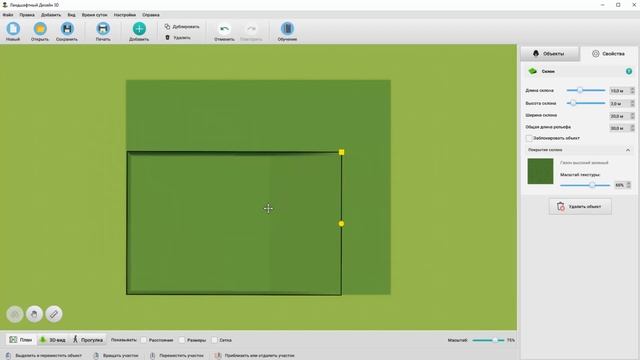
Task: Switch to the Объекты tab
Action: click(x=549, y=53)
